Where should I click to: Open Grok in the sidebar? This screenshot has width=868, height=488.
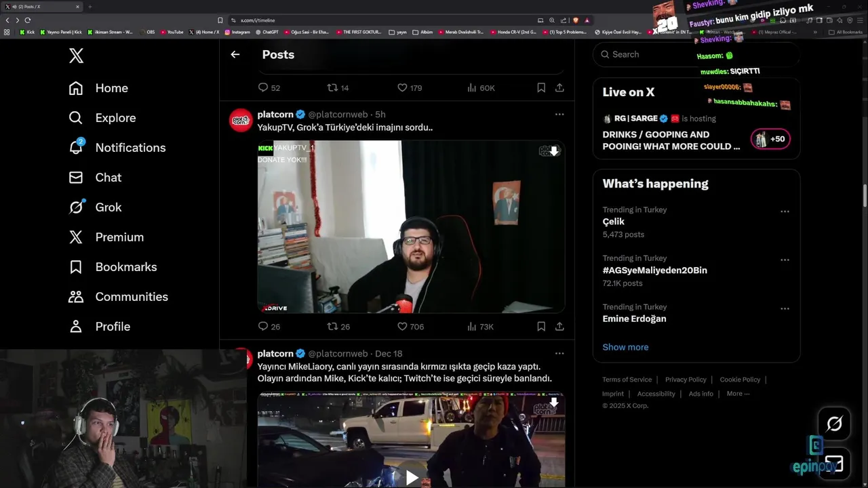click(95, 207)
